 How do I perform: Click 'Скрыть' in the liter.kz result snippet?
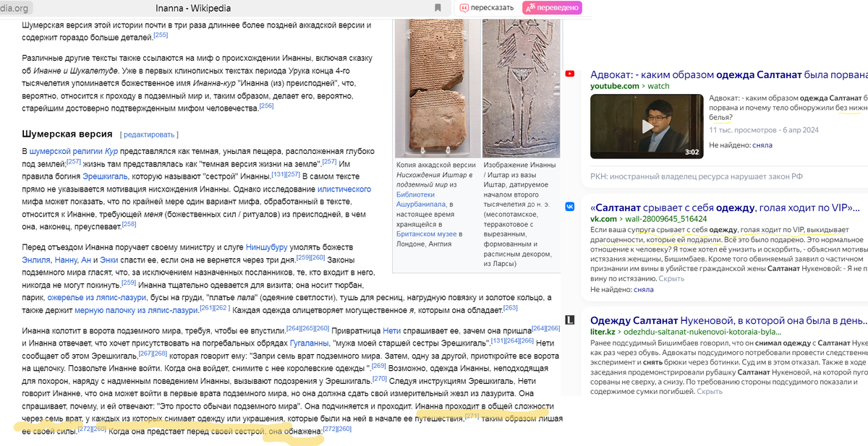(x=709, y=392)
